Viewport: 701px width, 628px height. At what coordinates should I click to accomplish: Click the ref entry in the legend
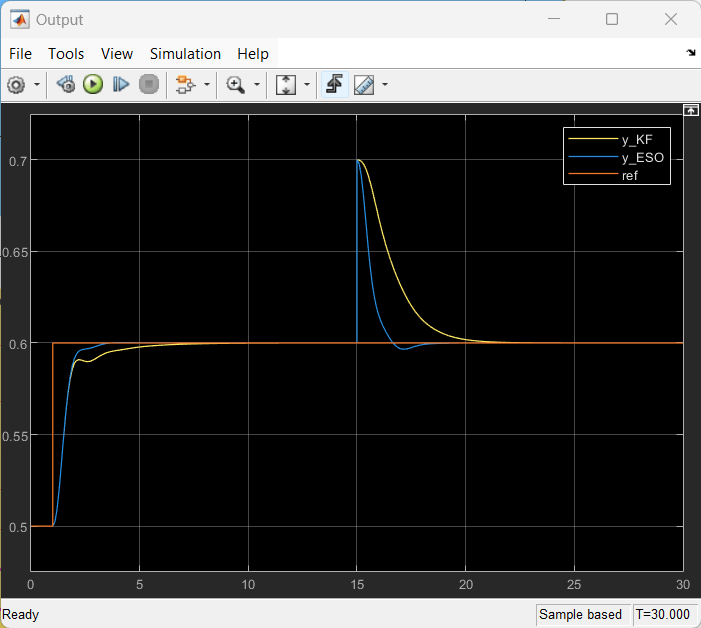click(x=629, y=175)
